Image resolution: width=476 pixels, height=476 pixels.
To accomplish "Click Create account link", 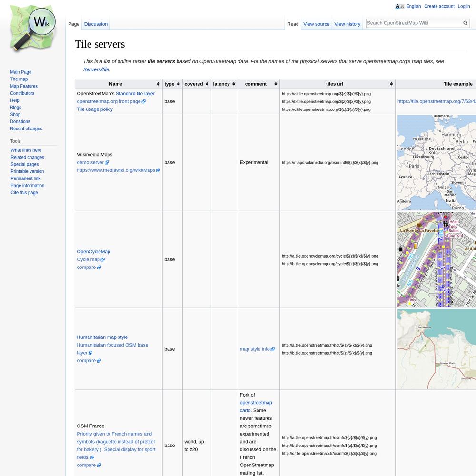I will pos(439,6).
